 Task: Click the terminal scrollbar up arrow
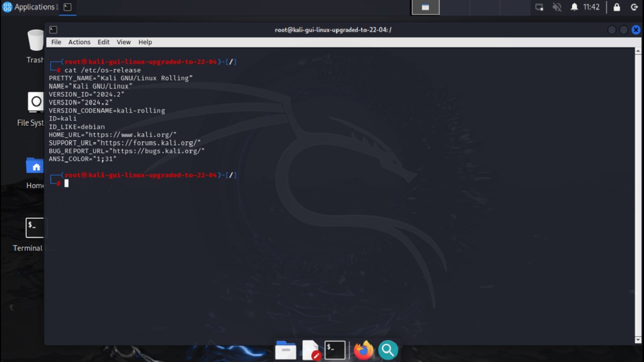(x=638, y=51)
